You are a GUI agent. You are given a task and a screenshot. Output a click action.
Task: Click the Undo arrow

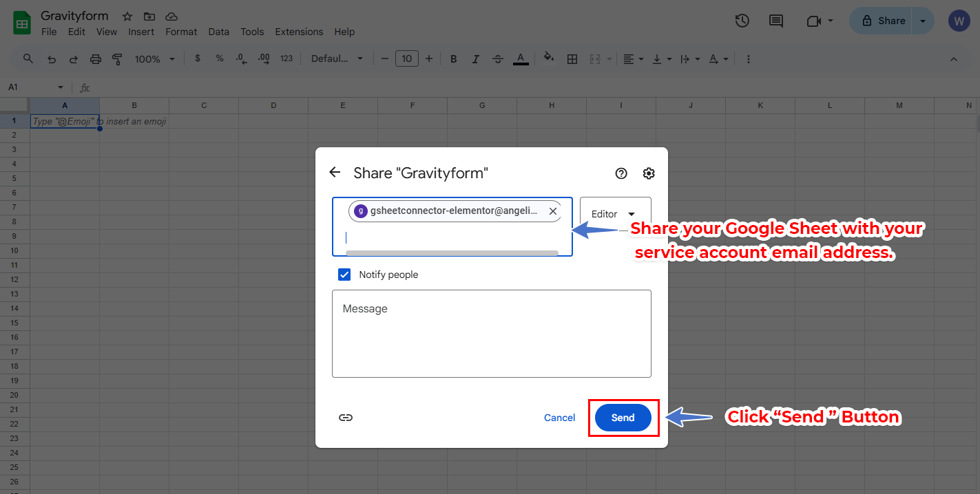[x=52, y=59]
